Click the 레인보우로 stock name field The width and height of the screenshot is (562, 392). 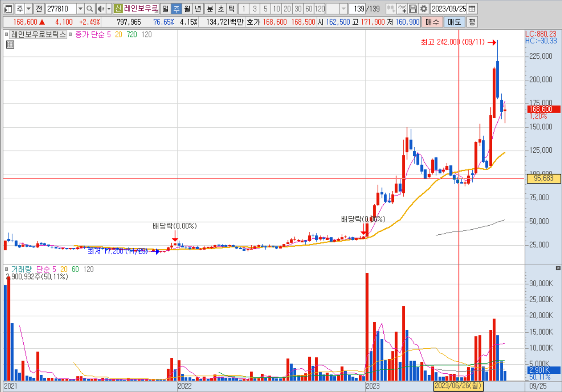tap(140, 8)
